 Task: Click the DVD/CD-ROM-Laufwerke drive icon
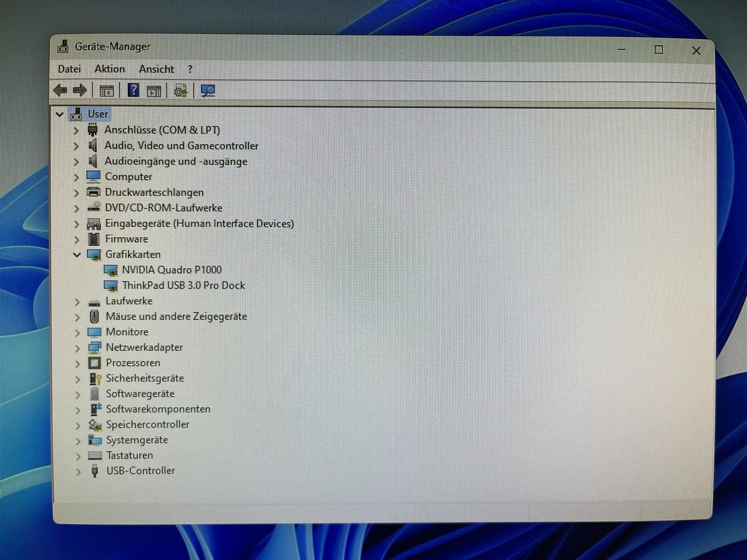pyautogui.click(x=94, y=207)
